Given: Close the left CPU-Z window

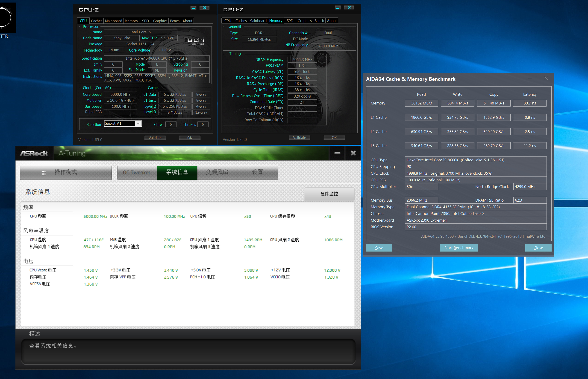Looking at the screenshot, I should (x=205, y=8).
